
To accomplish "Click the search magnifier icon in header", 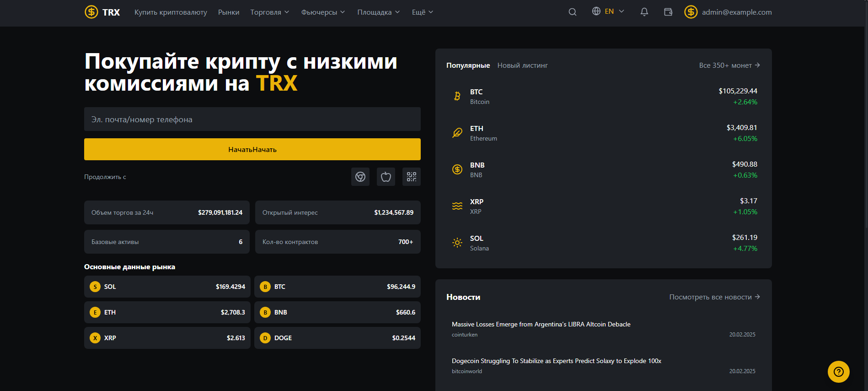I will pyautogui.click(x=572, y=12).
